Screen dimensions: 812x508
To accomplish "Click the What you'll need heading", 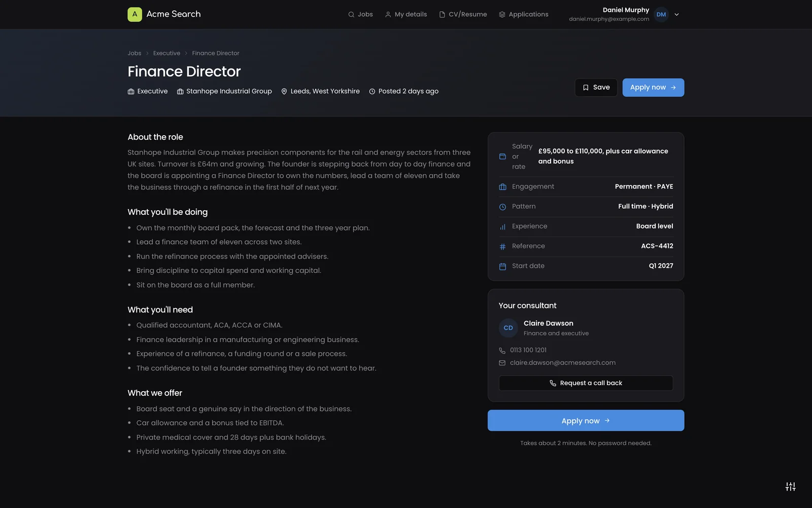I will point(160,310).
